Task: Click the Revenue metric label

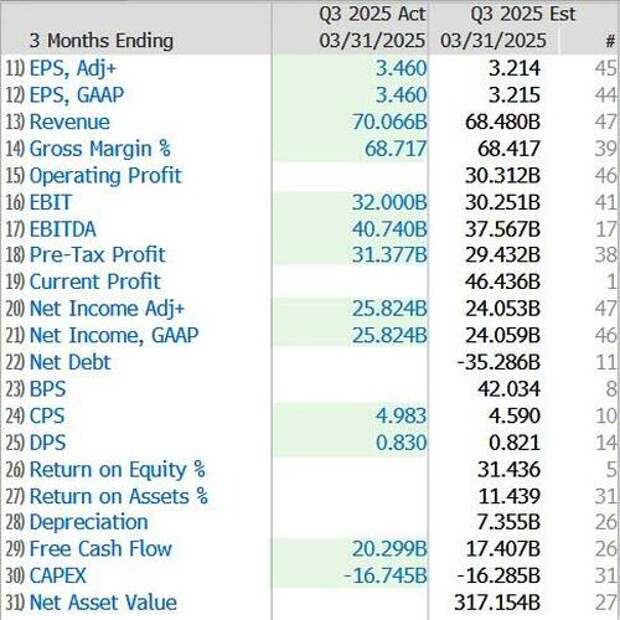Action: point(69,123)
